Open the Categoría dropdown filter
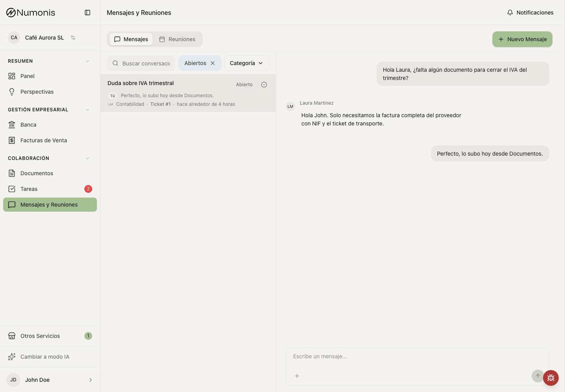565x392 pixels. pos(246,63)
